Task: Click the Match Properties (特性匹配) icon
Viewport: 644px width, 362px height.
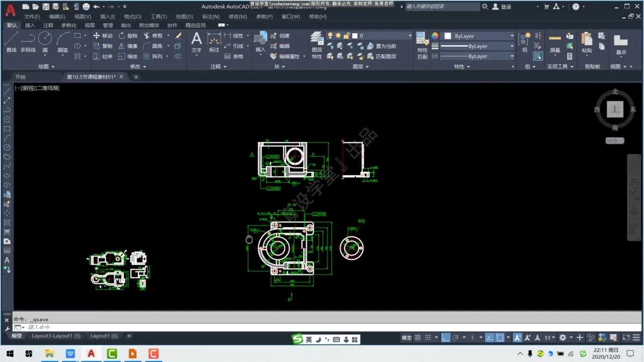Action: click(422, 45)
